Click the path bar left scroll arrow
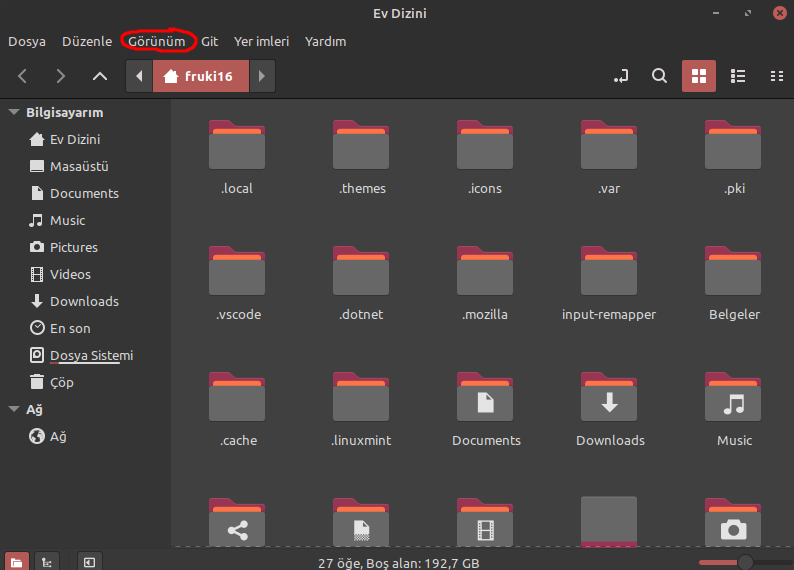Viewport: 794px width, 570px height. point(139,76)
